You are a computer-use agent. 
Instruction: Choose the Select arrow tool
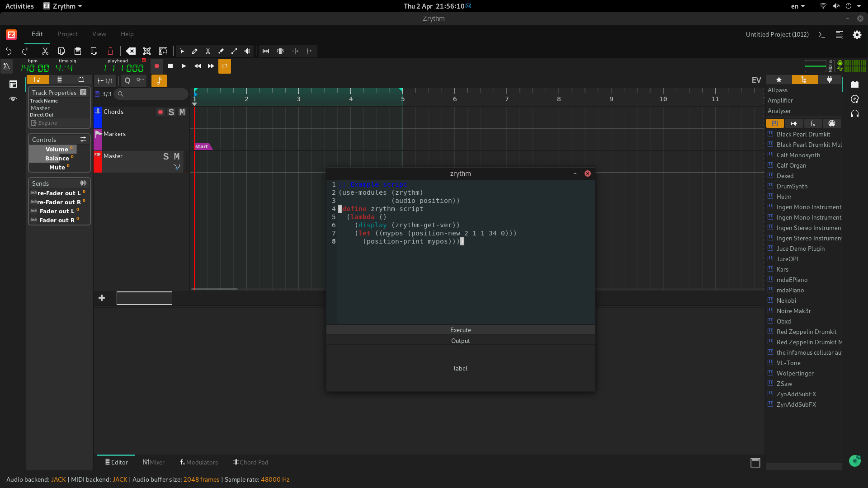[182, 51]
